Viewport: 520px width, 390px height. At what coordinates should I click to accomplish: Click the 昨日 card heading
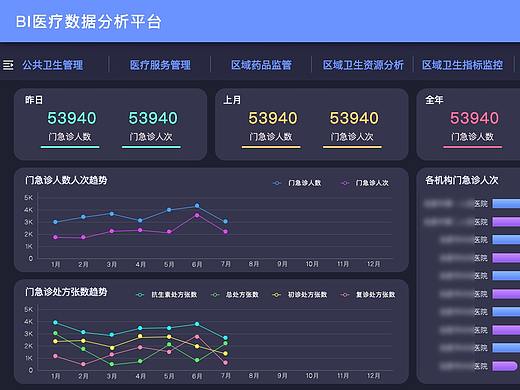click(x=34, y=100)
